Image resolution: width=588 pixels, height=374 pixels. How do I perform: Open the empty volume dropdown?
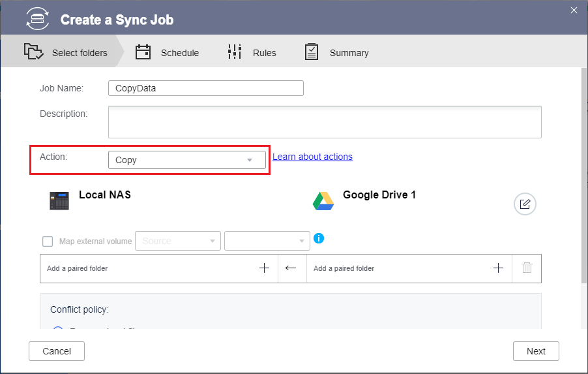point(267,241)
